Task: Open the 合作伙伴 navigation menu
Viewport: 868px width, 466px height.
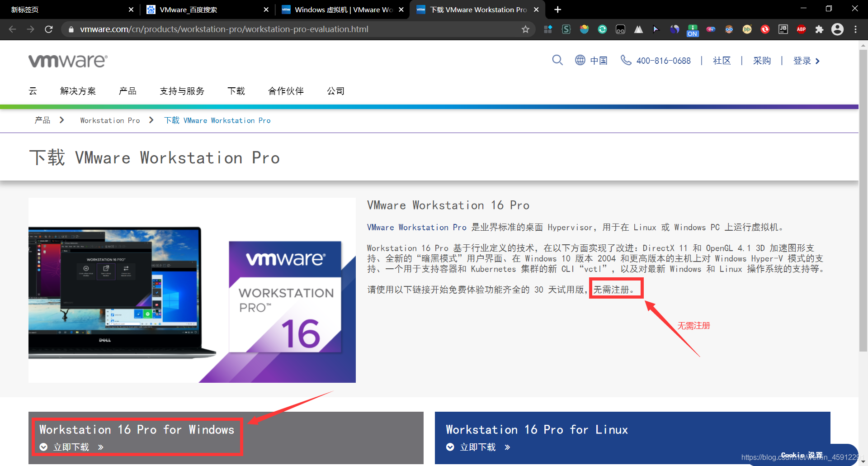Action: pyautogui.click(x=286, y=91)
